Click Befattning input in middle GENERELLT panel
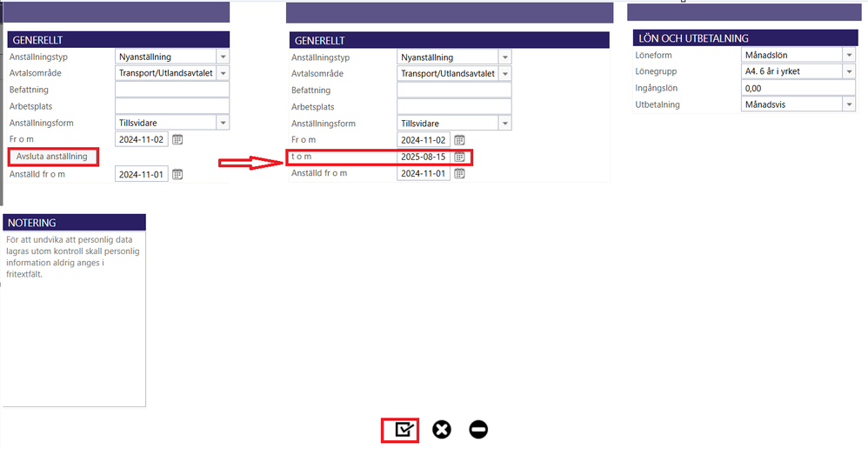 point(455,90)
